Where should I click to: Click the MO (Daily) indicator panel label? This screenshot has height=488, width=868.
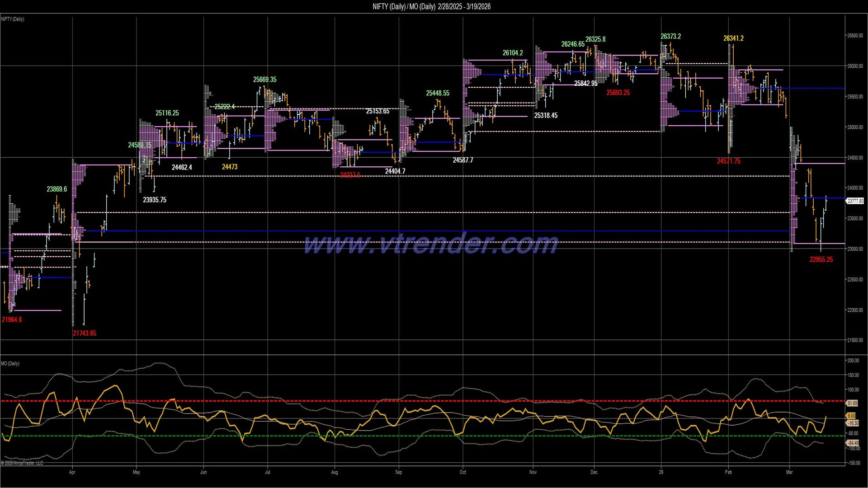(10, 363)
